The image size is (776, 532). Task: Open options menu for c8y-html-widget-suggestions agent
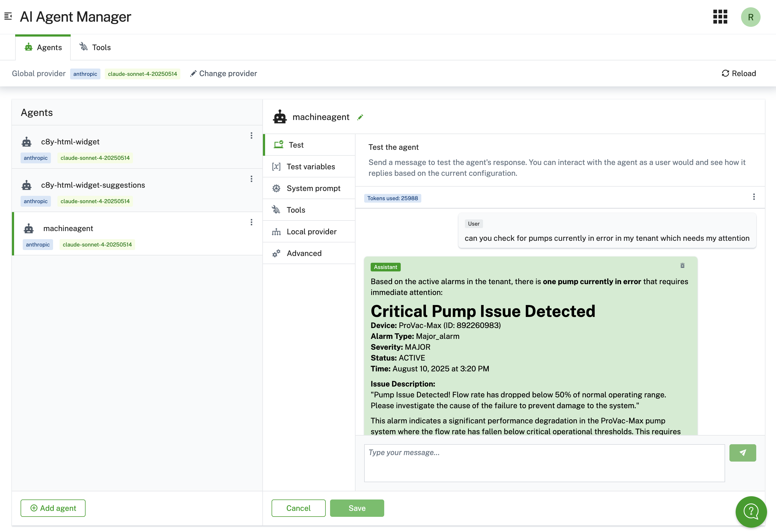(x=252, y=179)
